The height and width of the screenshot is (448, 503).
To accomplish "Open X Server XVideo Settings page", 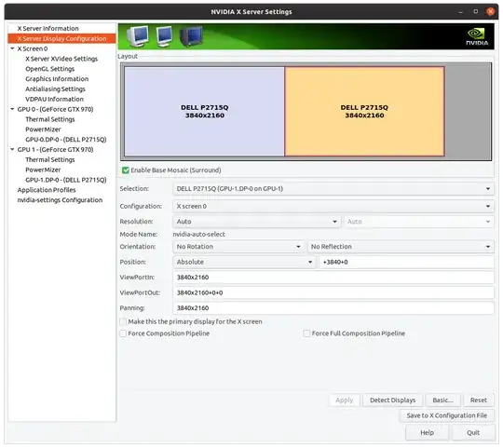I will (x=61, y=59).
